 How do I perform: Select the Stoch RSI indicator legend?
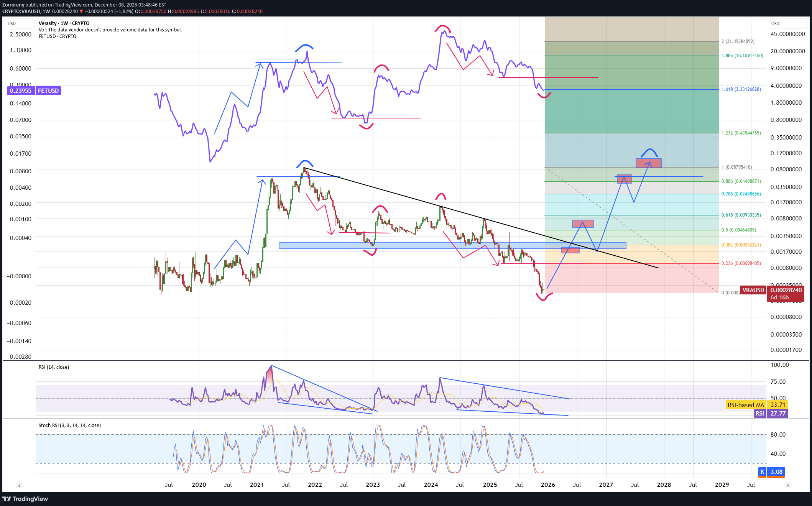coord(69,426)
